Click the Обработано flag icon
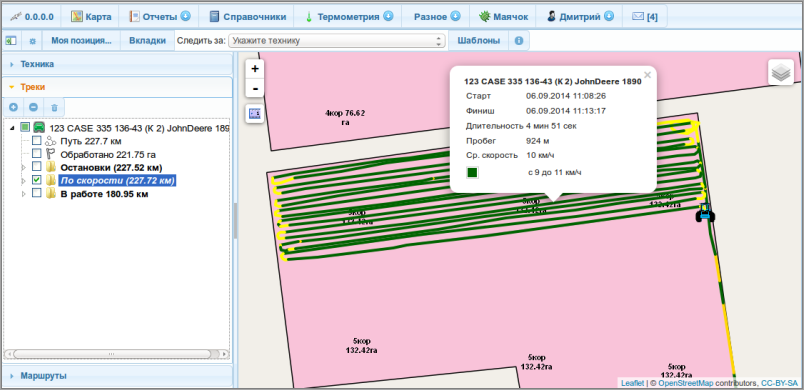Screen dimensions: 804x390 (x=50, y=154)
